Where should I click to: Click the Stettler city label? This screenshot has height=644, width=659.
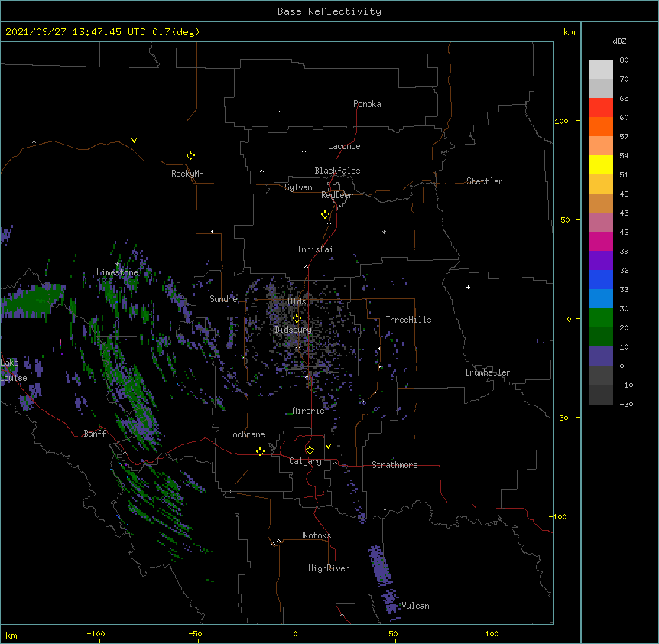coord(485,181)
